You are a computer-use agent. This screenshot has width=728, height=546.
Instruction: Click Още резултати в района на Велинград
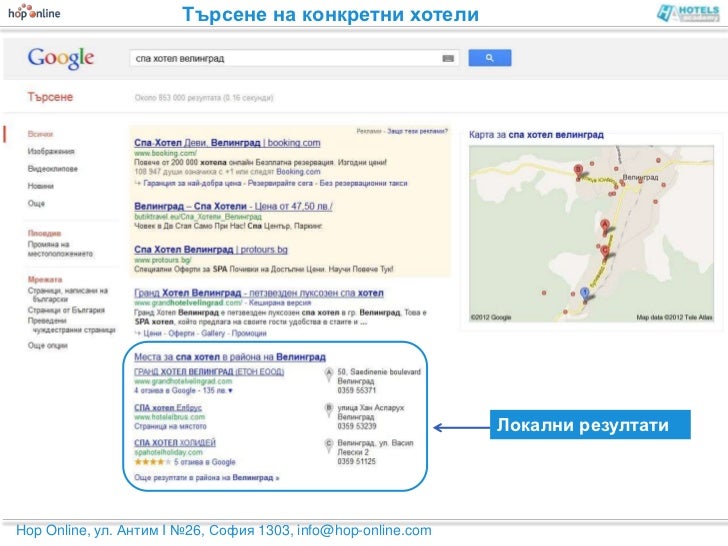(x=207, y=478)
